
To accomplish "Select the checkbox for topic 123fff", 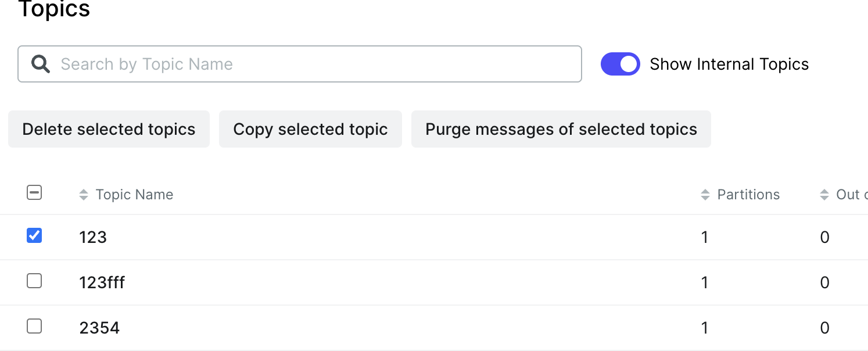I will [34, 281].
